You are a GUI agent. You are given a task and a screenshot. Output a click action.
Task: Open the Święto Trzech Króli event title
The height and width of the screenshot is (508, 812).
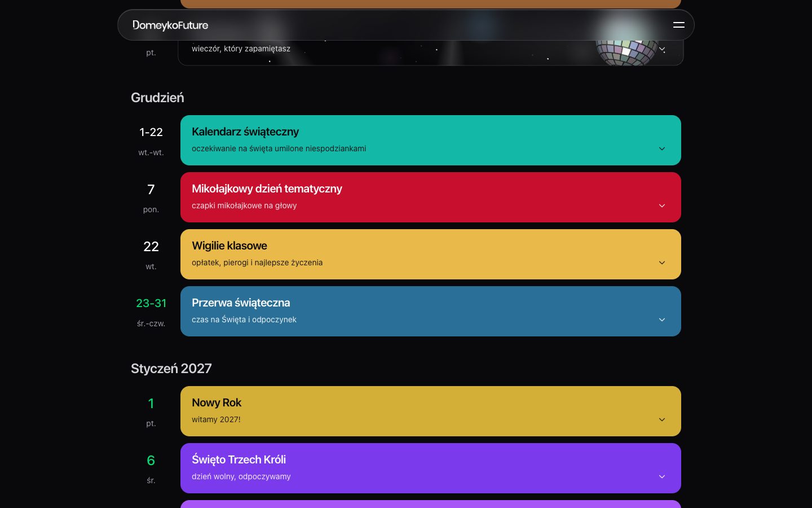pos(239,459)
